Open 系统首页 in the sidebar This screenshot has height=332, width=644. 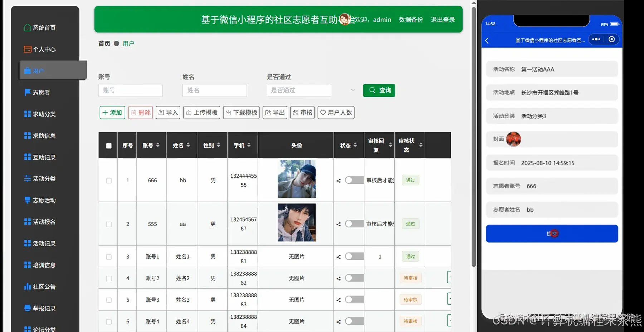pyautogui.click(x=45, y=28)
